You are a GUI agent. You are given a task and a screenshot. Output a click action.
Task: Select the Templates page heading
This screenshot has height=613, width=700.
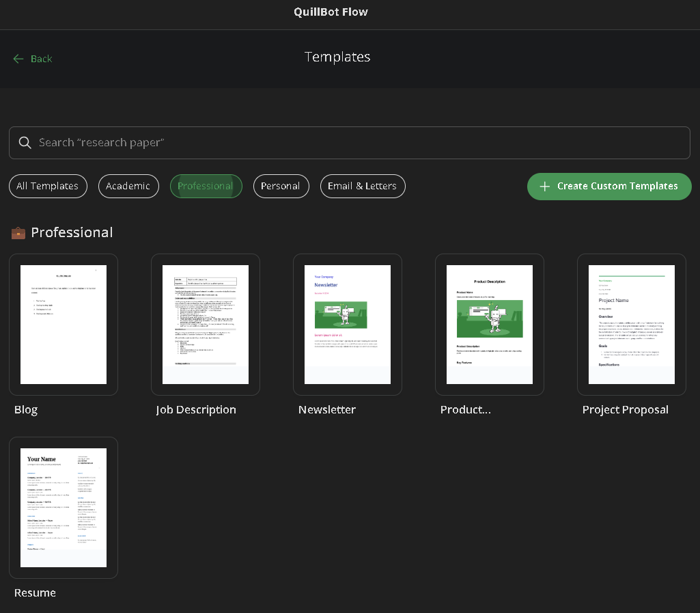[337, 57]
